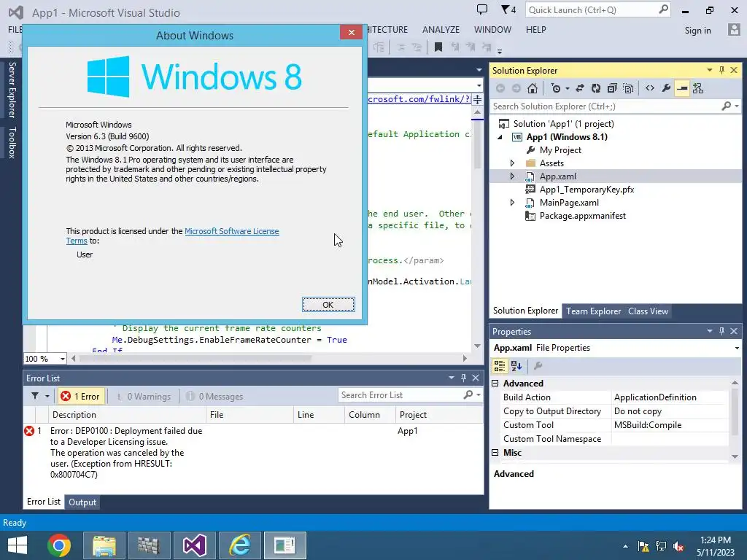Click the Description column header
This screenshot has height=560, width=747.
point(127,415)
